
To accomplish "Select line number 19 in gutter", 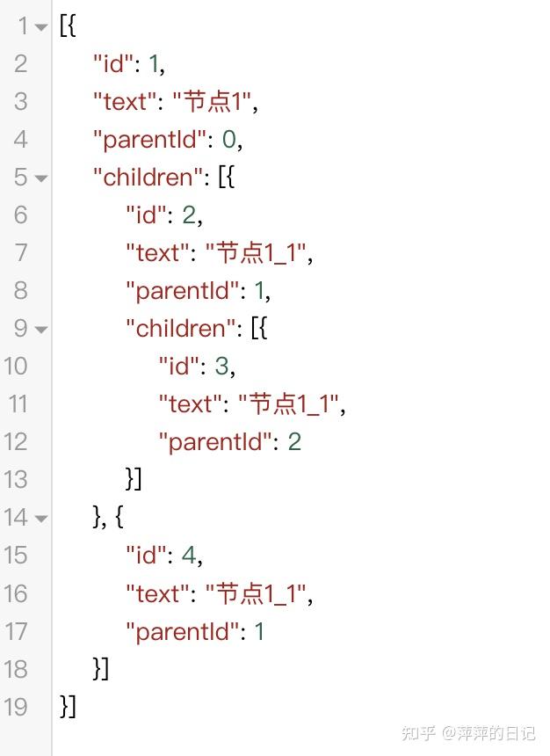I will (x=16, y=707).
